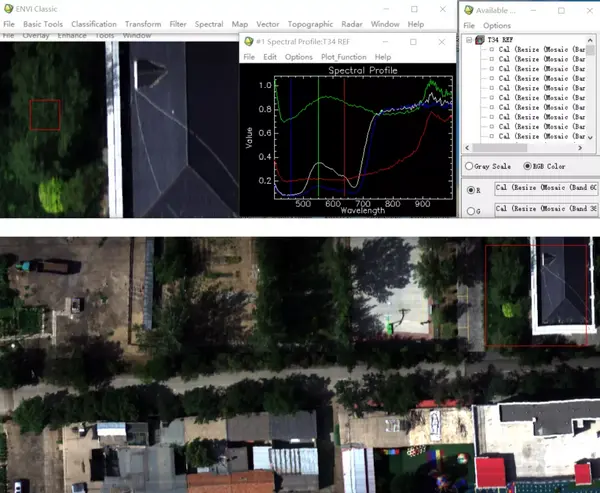Minimize the Spectral Profile window
600x493 pixels.
point(385,42)
